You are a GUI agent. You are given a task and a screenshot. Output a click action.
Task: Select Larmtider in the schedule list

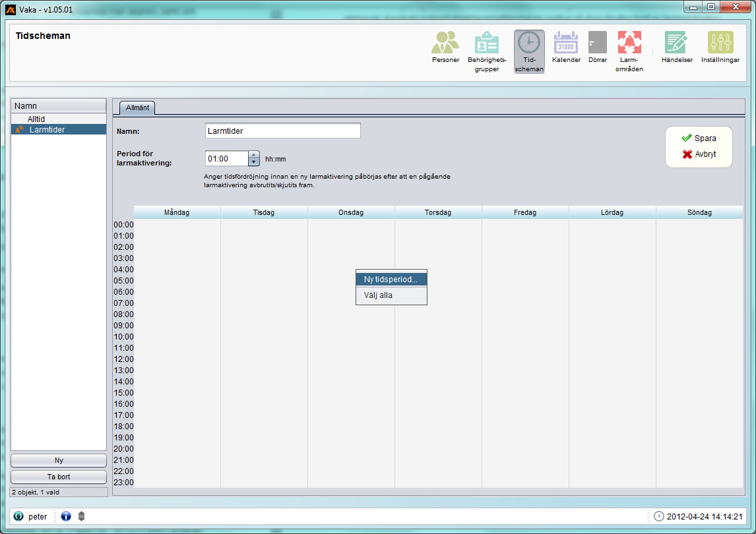coord(59,130)
